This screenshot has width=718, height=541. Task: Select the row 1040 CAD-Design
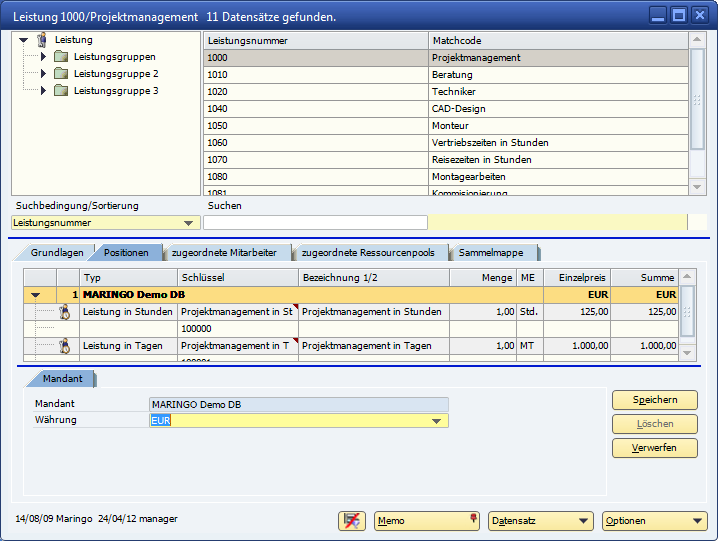446,109
